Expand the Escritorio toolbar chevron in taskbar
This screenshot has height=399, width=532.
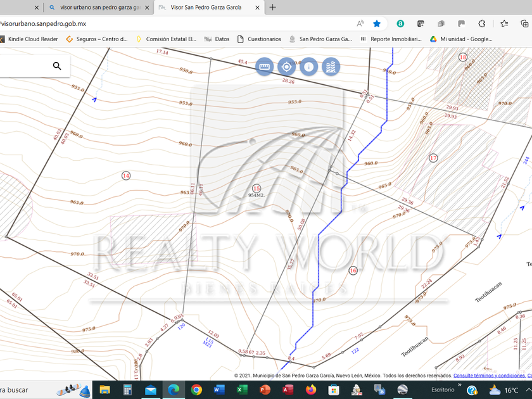click(x=460, y=385)
